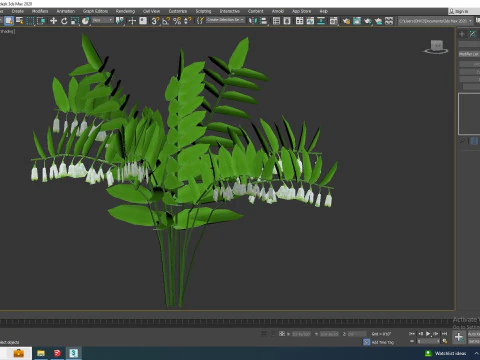Open the Help menu
Viewport: 480px width, 360px height.
(x=324, y=11)
